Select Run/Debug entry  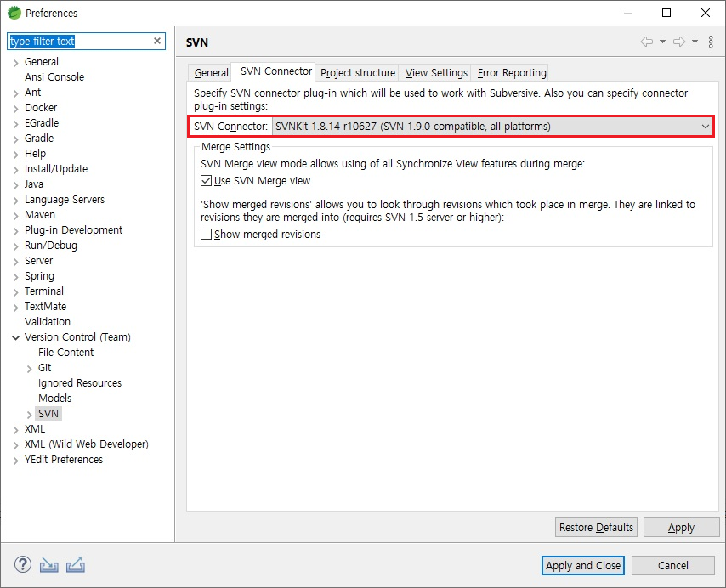[x=50, y=245]
